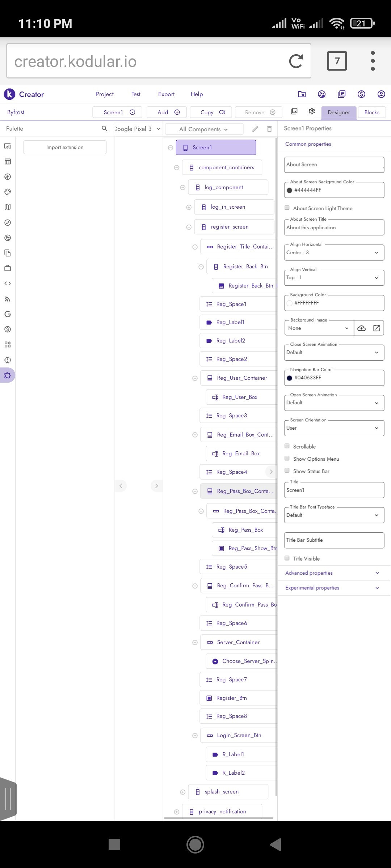Image resolution: width=391 pixels, height=868 pixels.
Task: Click the search icon in Palette
Action: pyautogui.click(x=105, y=128)
